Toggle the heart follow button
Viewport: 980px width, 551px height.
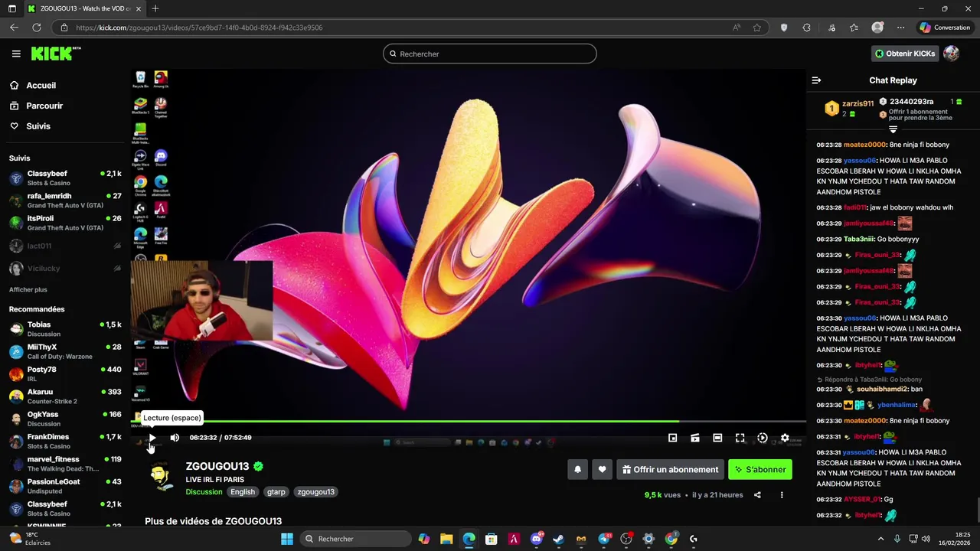point(602,470)
